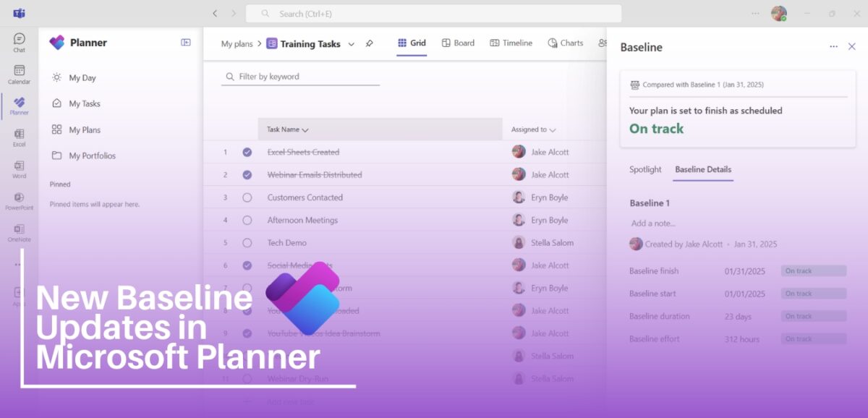This screenshot has height=418, width=868.
Task: Open the Calendar app in the sidebar
Action: click(x=18, y=72)
